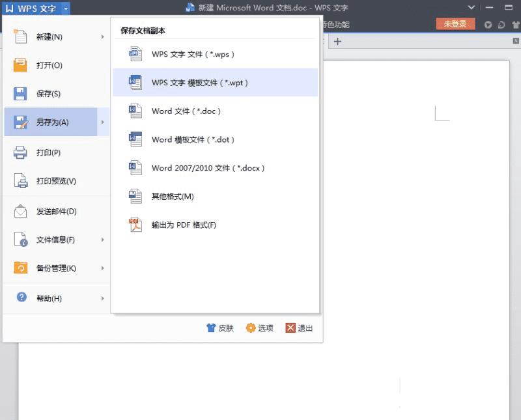Screen dimensions: 521x420
Task: Click the 退出 button label
Action: [x=305, y=328]
